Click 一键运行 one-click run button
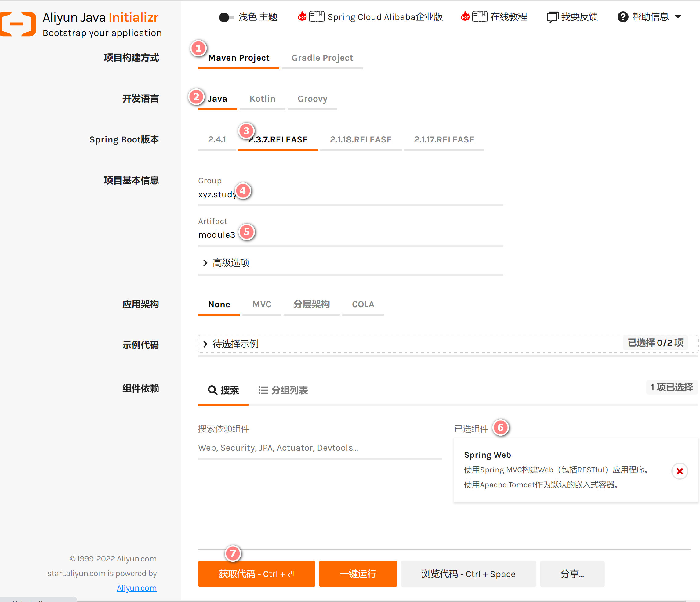 [358, 574]
